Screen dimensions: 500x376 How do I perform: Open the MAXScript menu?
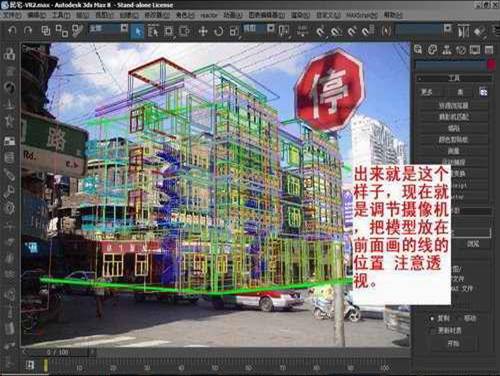(x=362, y=15)
